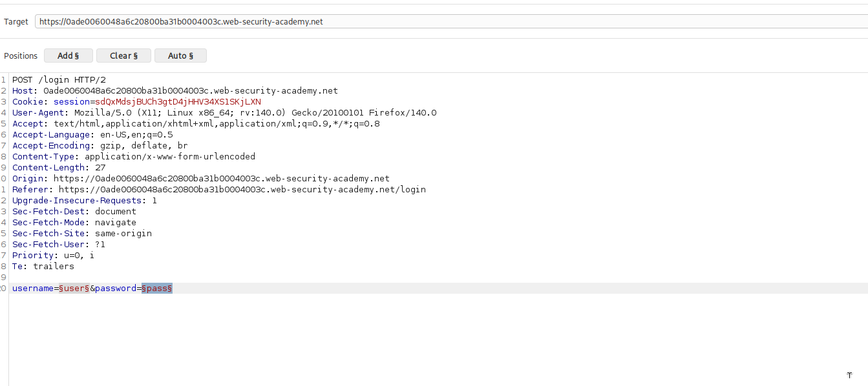Click the username parameter name in body
Image resolution: width=868 pixels, height=386 pixels.
33,289
